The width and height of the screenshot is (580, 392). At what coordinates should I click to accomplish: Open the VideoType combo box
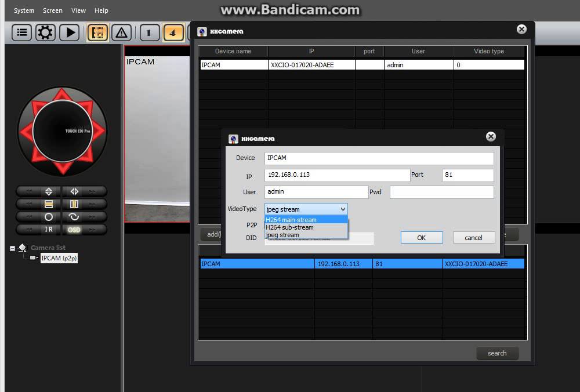coord(306,209)
